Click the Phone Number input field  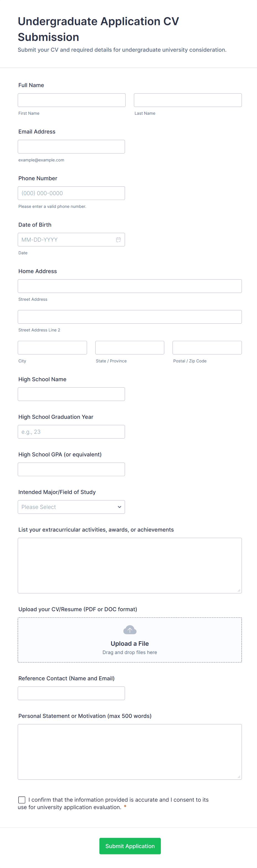point(71,193)
